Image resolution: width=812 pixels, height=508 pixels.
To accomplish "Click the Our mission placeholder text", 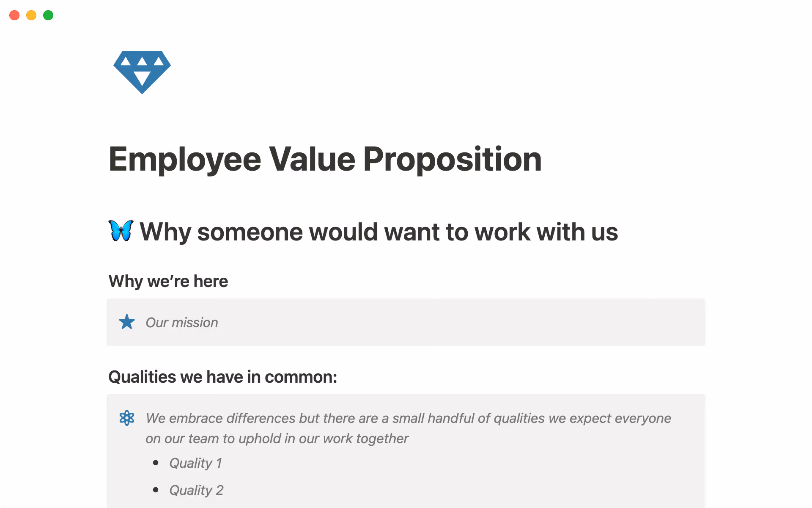I will pyautogui.click(x=181, y=322).
